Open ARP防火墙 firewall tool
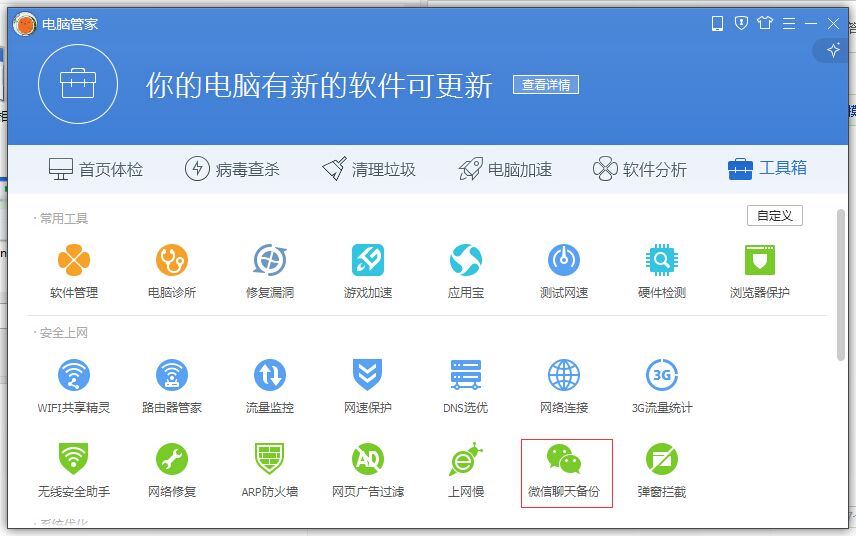This screenshot has height=536, width=856. coord(270,470)
